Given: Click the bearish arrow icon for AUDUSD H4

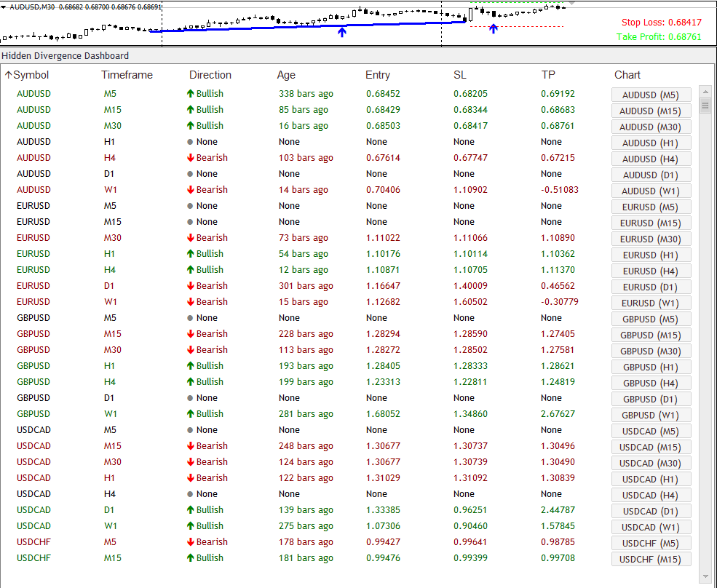Looking at the screenshot, I should click(190, 158).
